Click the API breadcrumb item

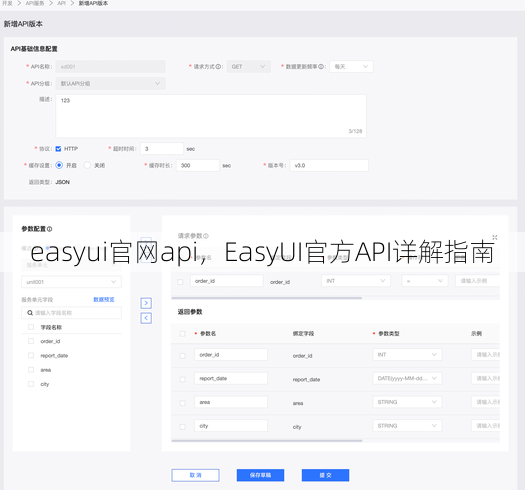pos(61,3)
